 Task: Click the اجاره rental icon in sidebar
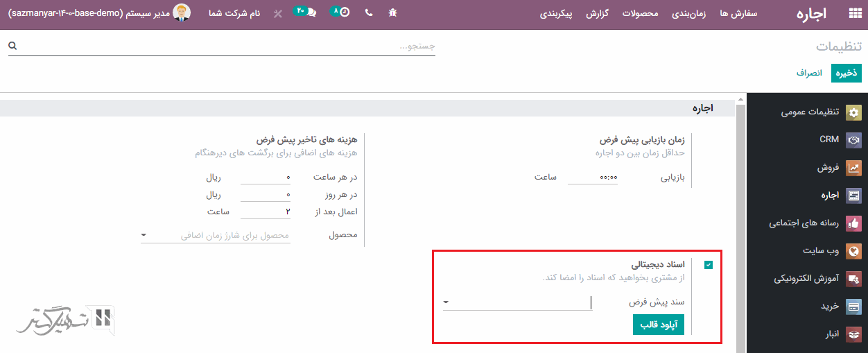click(855, 196)
